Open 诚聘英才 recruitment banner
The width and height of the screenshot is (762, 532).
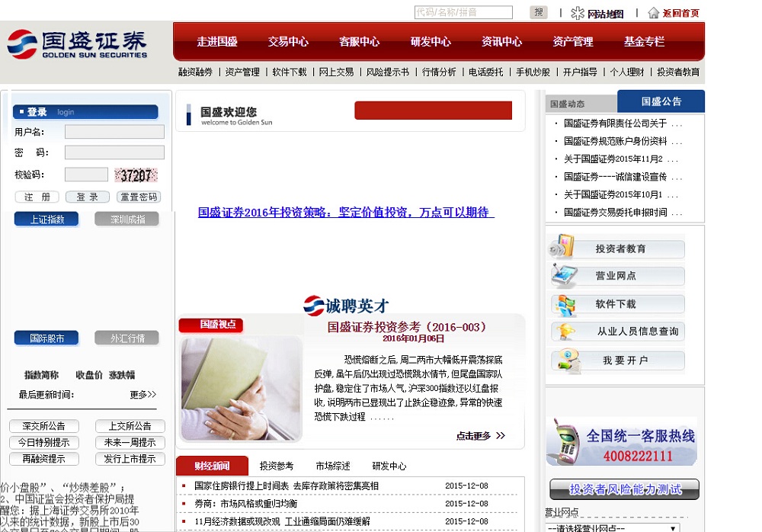(346, 306)
